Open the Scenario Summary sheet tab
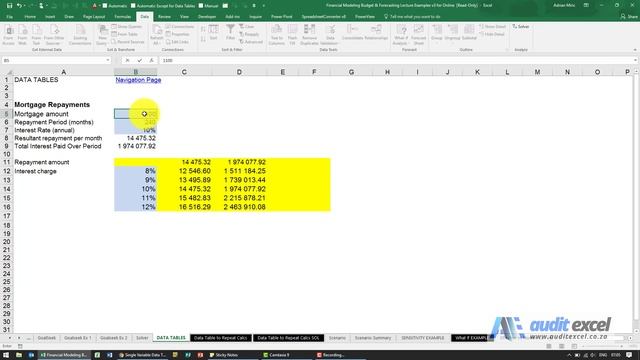Viewport: 640px width, 360px height. 373,338
